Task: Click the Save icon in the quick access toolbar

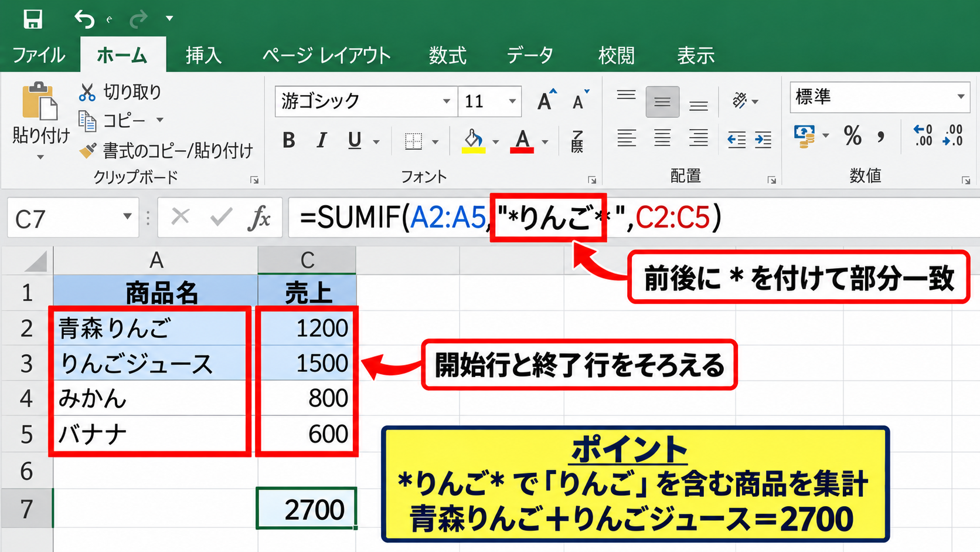Action: [x=33, y=19]
